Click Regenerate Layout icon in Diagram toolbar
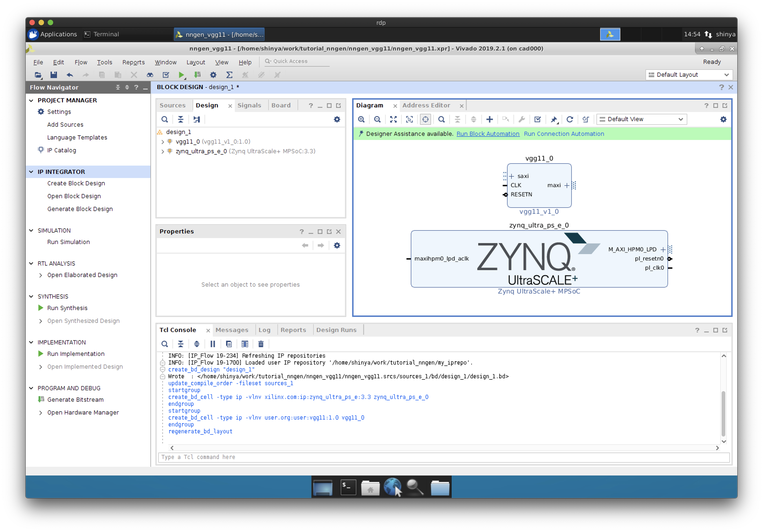763x532 pixels. [x=569, y=119]
